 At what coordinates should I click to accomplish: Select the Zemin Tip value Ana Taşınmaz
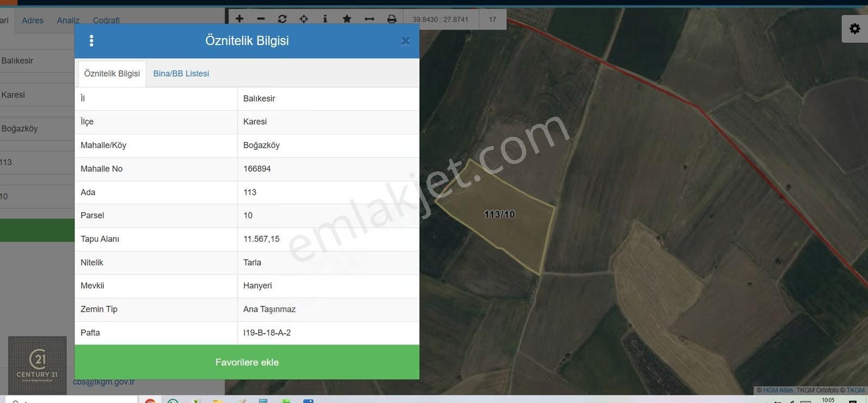[x=270, y=310]
